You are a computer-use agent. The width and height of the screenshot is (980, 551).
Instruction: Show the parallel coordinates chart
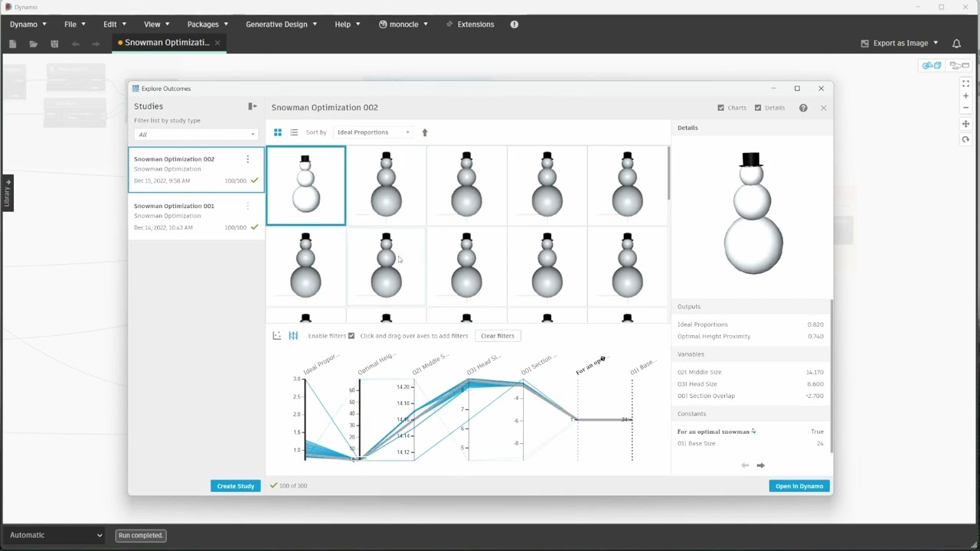[x=293, y=336]
